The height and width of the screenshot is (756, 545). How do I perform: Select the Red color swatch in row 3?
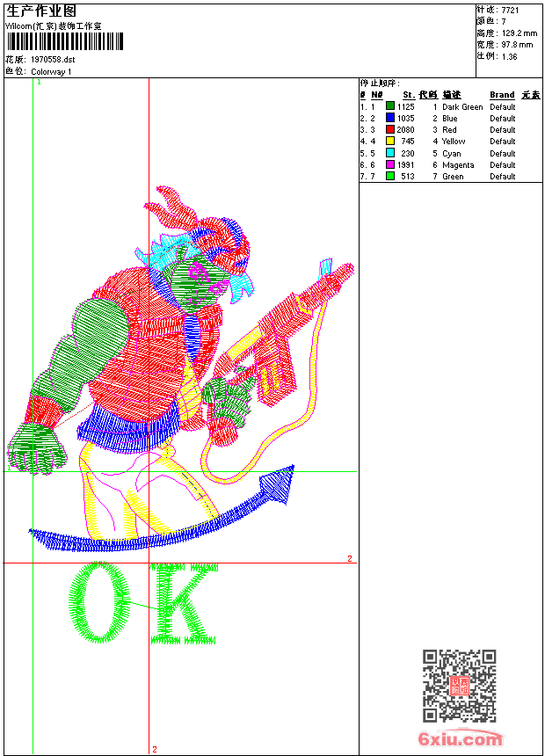[390, 129]
